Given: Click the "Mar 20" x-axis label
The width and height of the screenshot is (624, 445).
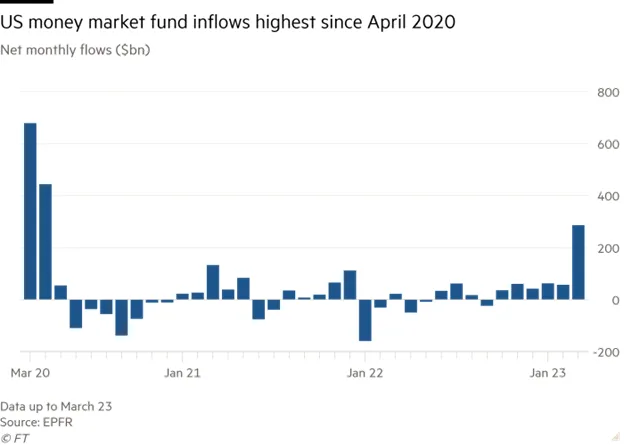Looking at the screenshot, I should coord(30,374).
